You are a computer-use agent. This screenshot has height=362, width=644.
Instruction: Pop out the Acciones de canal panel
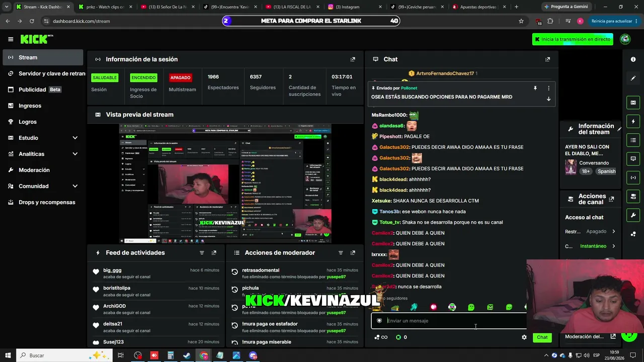[611, 199]
